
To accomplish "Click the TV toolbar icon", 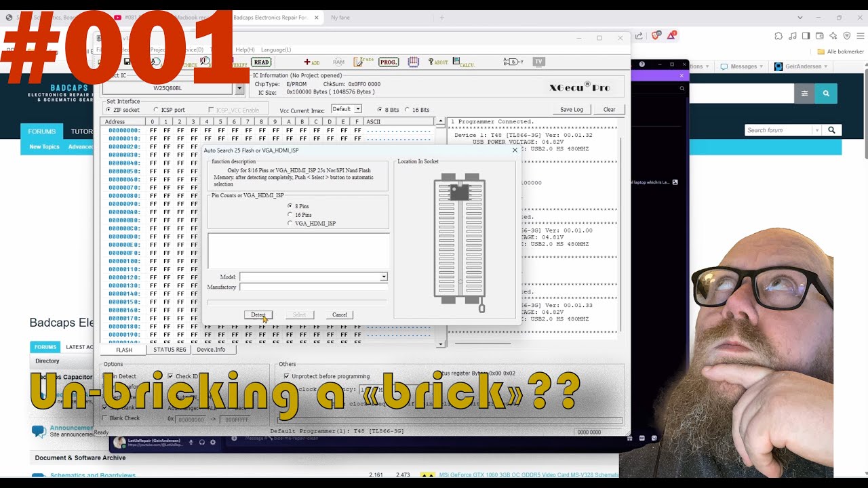I will [539, 62].
